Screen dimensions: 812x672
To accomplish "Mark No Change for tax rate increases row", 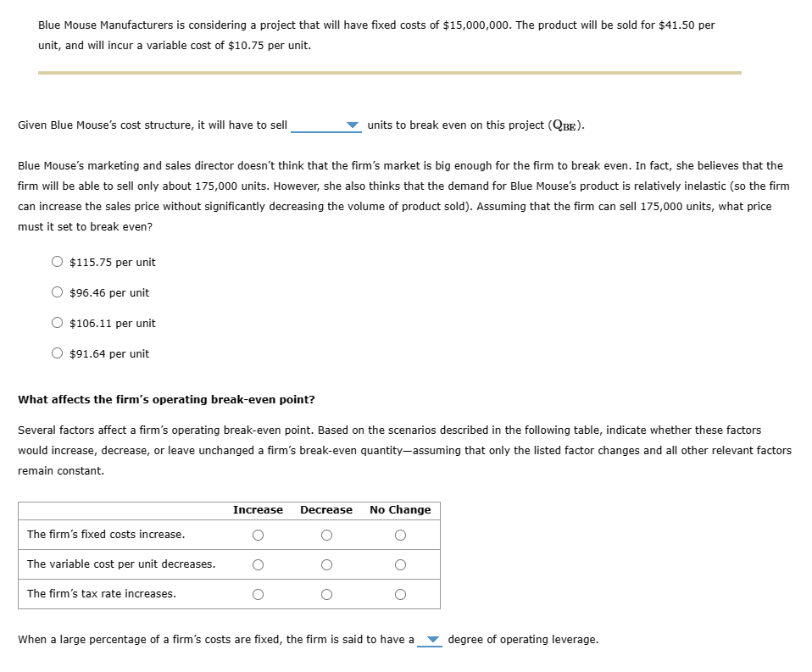I will 398,594.
